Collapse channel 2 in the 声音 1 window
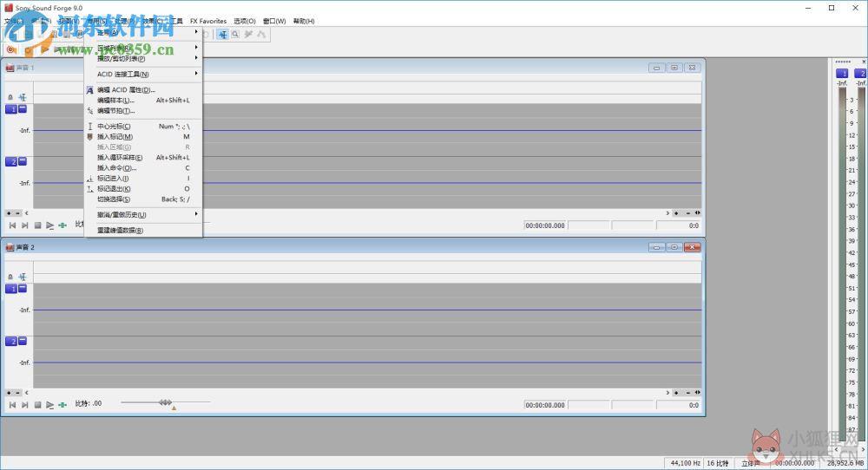 click(x=23, y=161)
